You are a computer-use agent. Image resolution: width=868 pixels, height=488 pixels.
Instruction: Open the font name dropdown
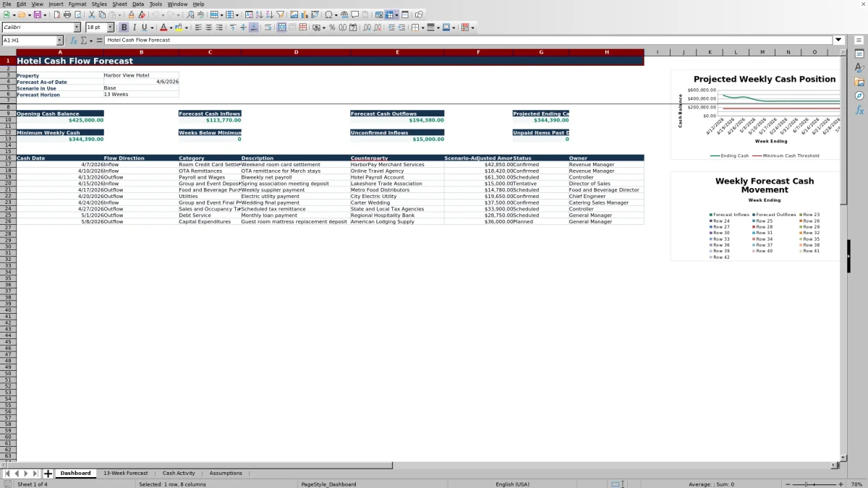[77, 27]
